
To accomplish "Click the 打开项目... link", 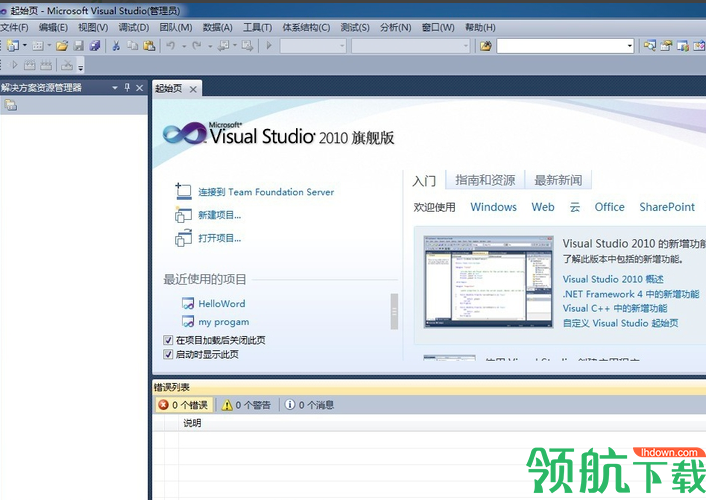I will click(220, 238).
